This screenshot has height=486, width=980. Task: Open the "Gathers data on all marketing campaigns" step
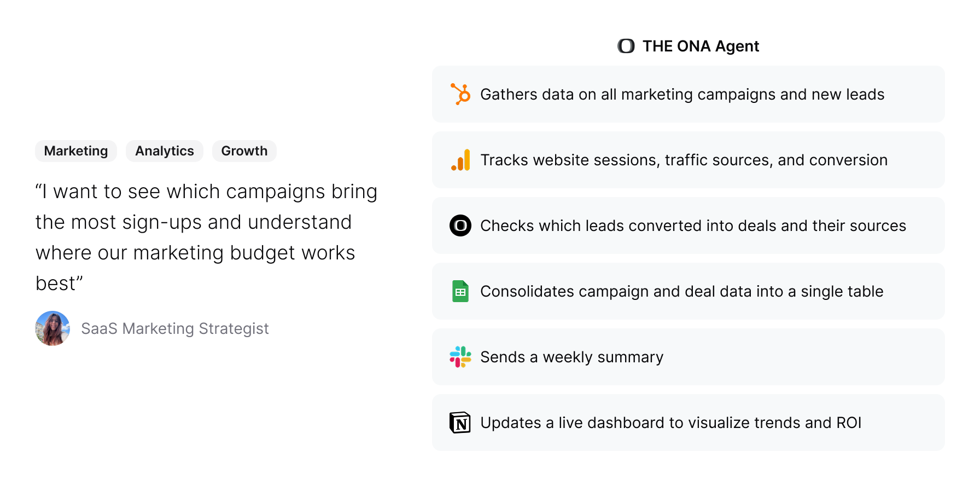(682, 94)
